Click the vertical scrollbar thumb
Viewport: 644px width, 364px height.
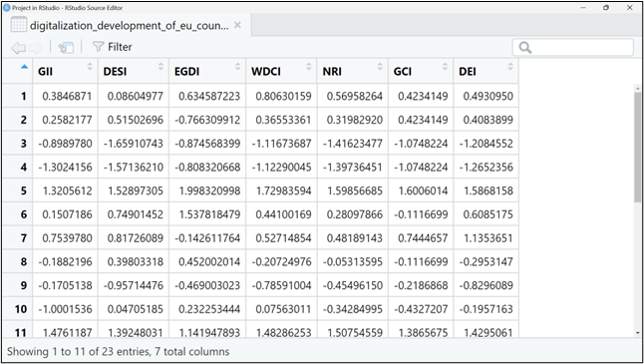point(638,147)
